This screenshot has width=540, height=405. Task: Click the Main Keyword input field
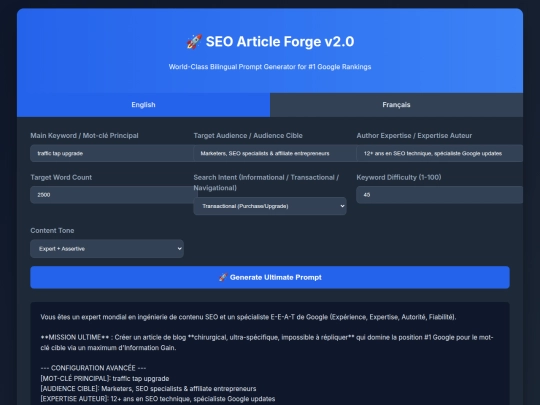pyautogui.click(x=112, y=153)
